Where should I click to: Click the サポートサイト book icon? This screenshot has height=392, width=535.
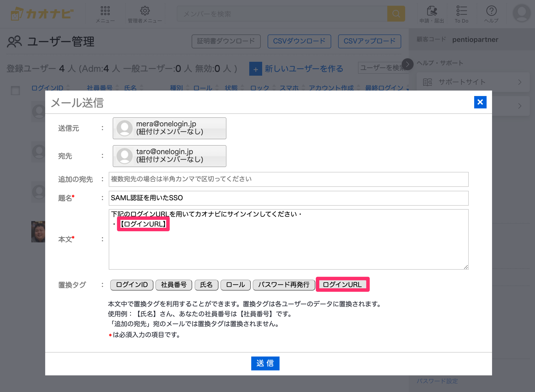(x=428, y=82)
